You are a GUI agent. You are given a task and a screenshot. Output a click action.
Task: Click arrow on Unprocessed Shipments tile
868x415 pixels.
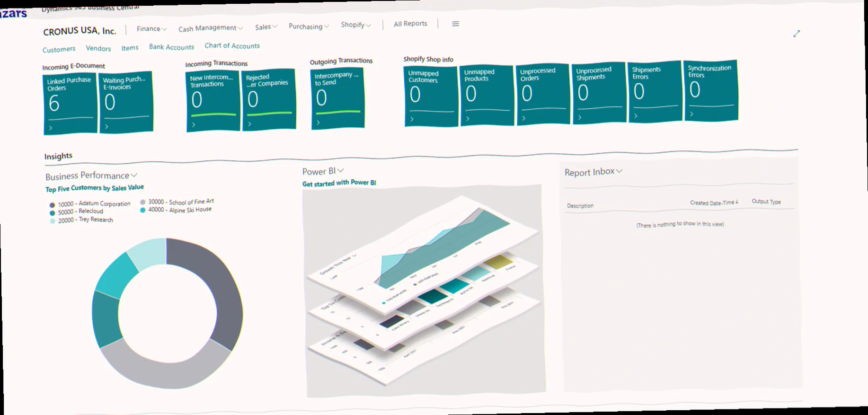(580, 117)
